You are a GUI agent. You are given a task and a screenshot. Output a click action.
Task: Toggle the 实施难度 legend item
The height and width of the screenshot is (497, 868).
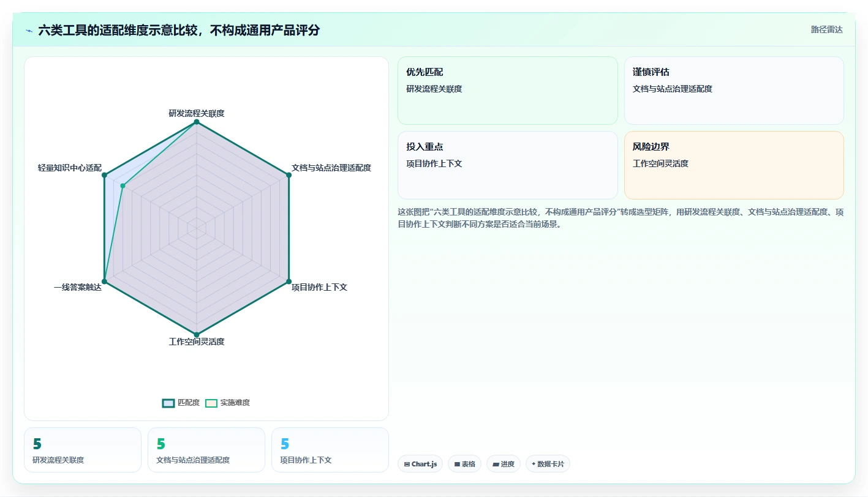(228, 403)
